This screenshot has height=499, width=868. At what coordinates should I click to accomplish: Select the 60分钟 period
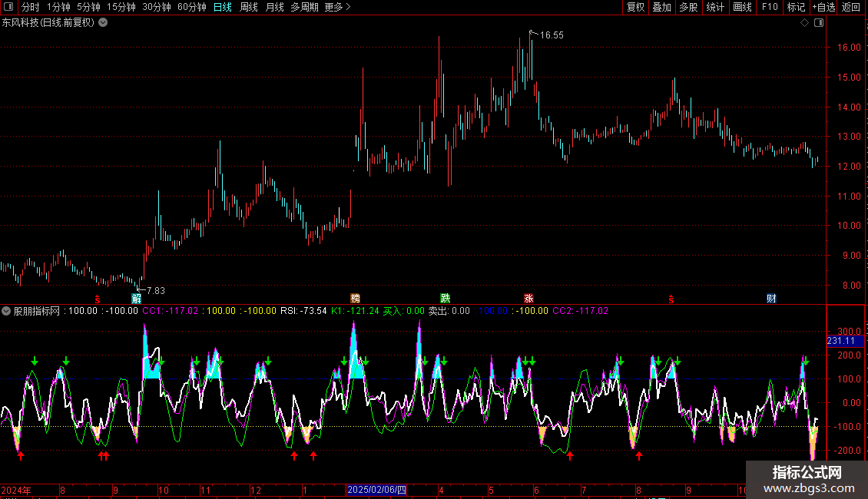click(192, 7)
